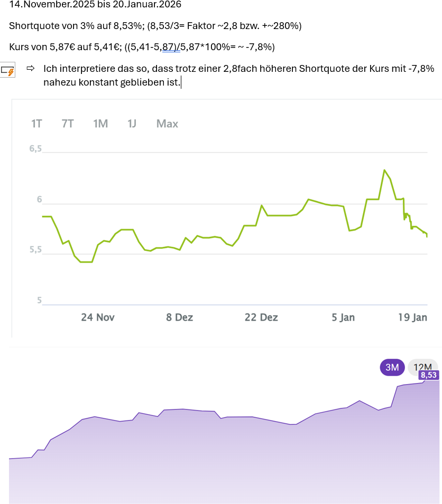
Task: Click the 8 Dez date label
Action: (x=179, y=318)
